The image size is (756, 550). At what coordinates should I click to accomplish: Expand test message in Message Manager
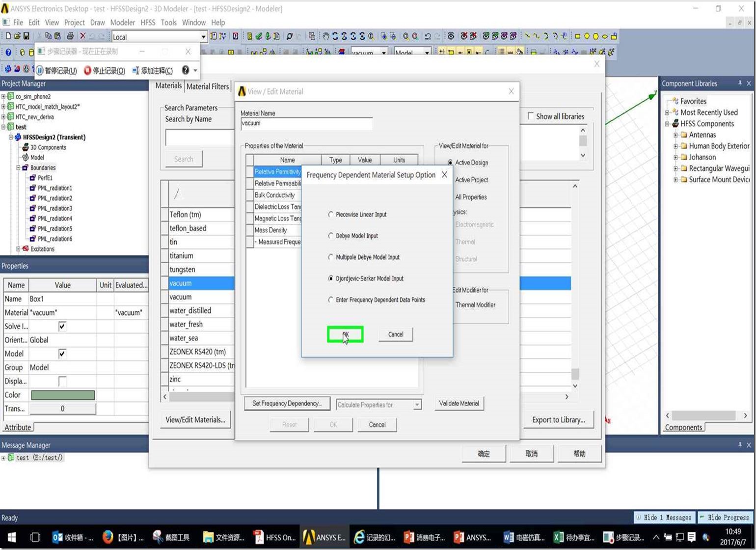click(x=3, y=458)
